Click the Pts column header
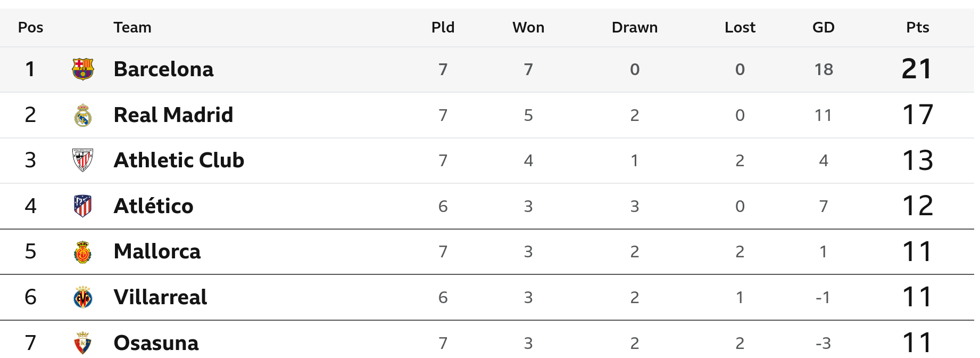Screen dimensions: 980x358 point(917,28)
